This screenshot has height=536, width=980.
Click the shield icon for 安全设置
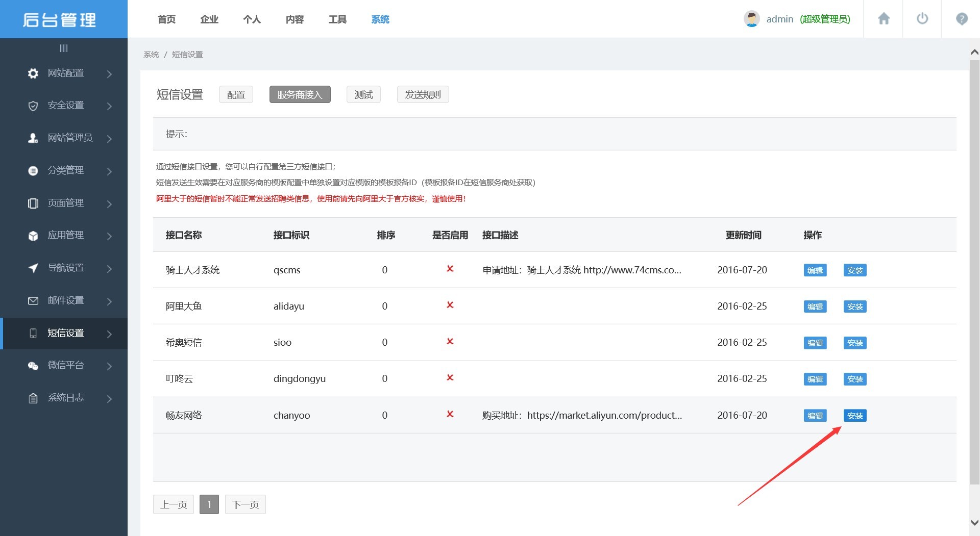(x=33, y=106)
